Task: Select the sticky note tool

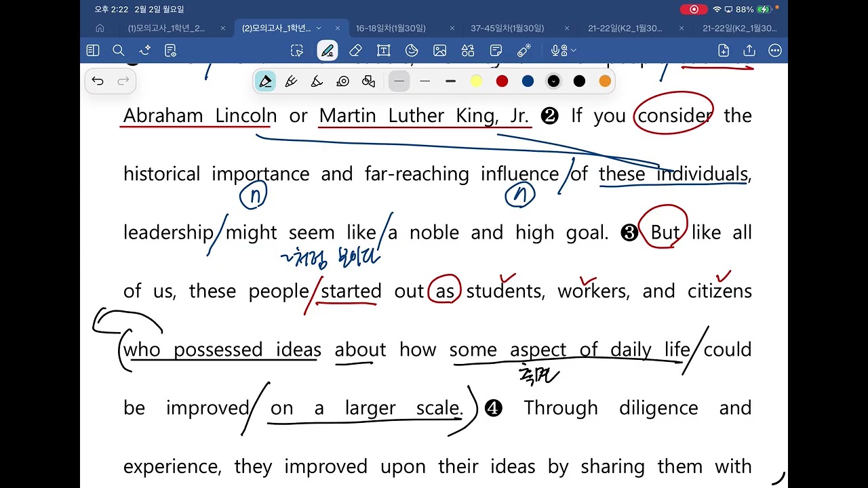Action: tap(496, 51)
